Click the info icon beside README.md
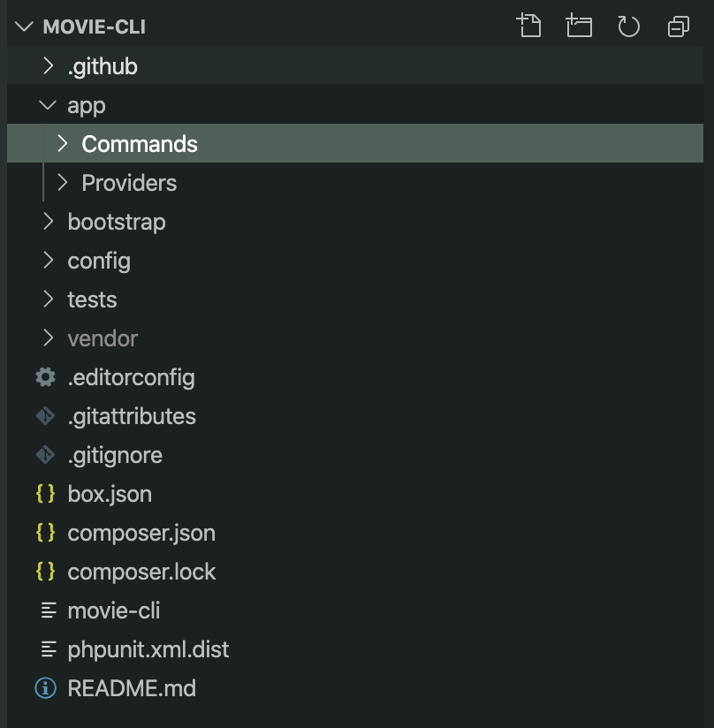 45,688
